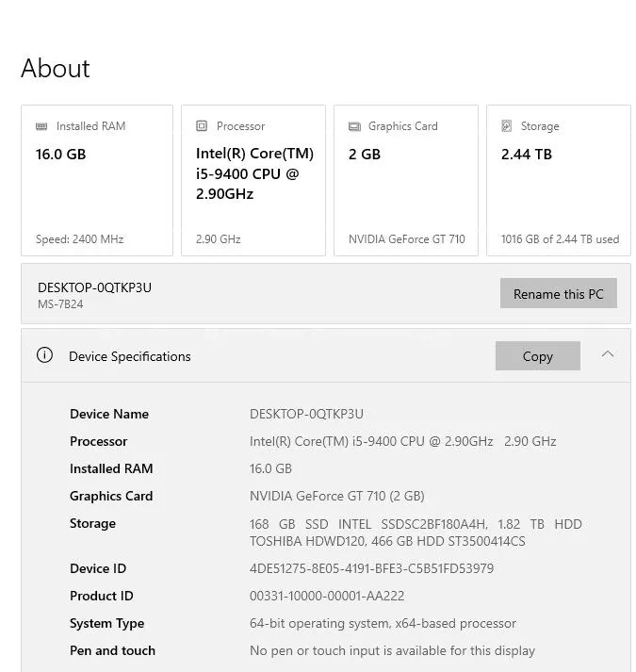Image resolution: width=636 pixels, height=672 pixels.
Task: Select the Product ID value 00331-10000-00001-AA222
Action: pos(327,596)
